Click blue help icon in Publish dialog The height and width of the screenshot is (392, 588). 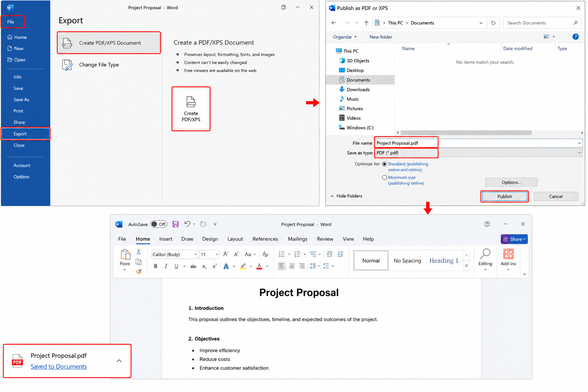tap(575, 37)
